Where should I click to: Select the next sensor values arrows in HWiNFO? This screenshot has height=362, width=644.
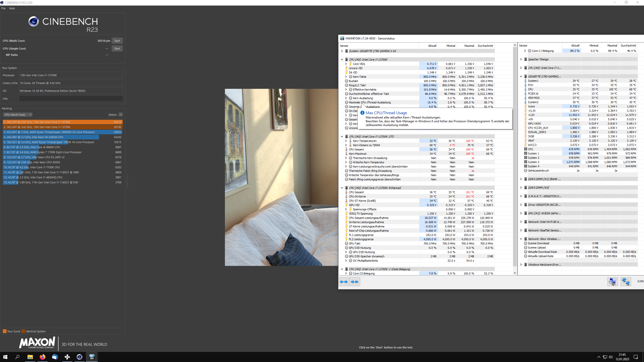tap(355, 281)
